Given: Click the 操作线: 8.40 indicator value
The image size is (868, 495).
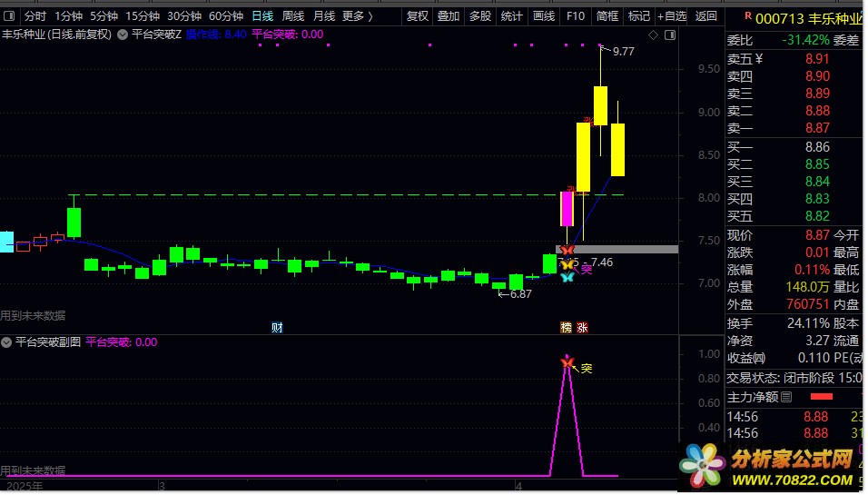Looking at the screenshot, I should [216, 35].
